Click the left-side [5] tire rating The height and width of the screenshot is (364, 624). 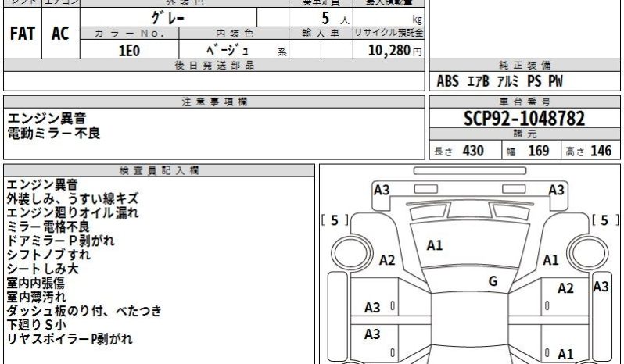point(335,220)
